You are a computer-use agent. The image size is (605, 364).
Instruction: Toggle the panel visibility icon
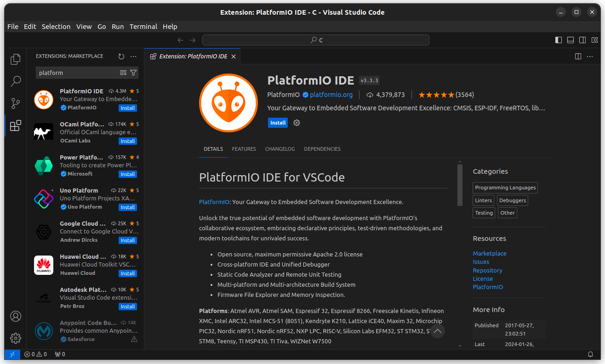point(570,40)
